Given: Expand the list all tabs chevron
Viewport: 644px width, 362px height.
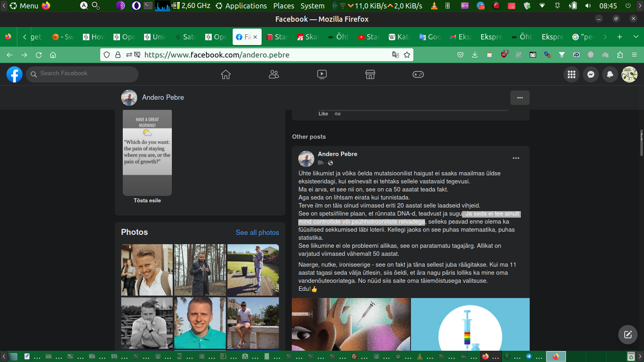Looking at the screenshot, I should point(636,37).
